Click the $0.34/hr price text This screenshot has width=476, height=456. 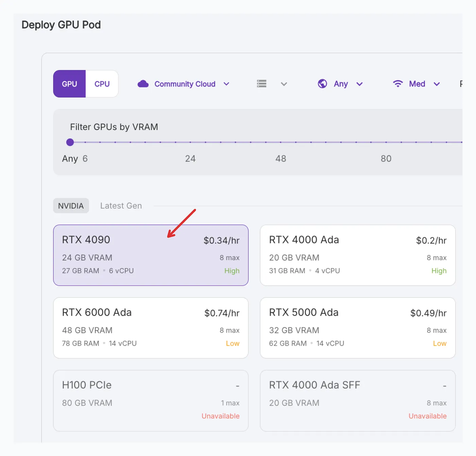click(x=222, y=240)
